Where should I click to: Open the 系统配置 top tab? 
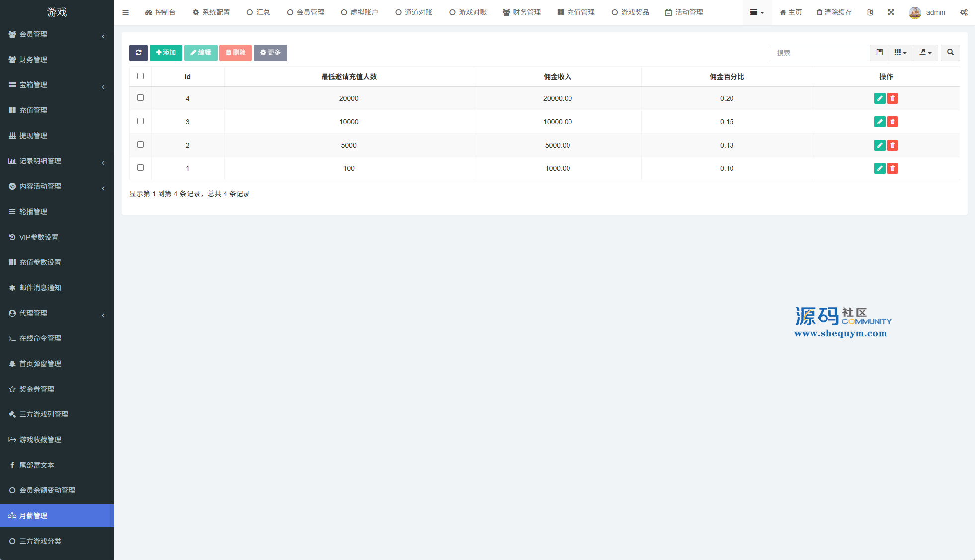211,12
